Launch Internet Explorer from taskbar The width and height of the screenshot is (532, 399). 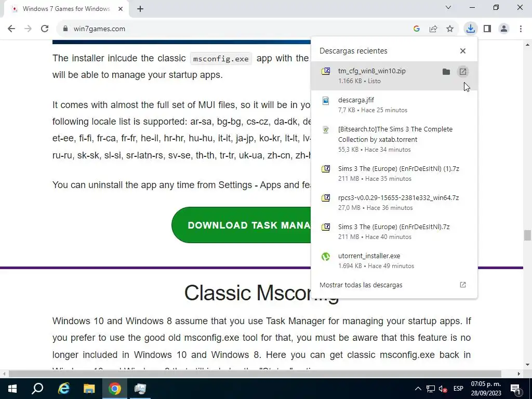pyautogui.click(x=63, y=389)
